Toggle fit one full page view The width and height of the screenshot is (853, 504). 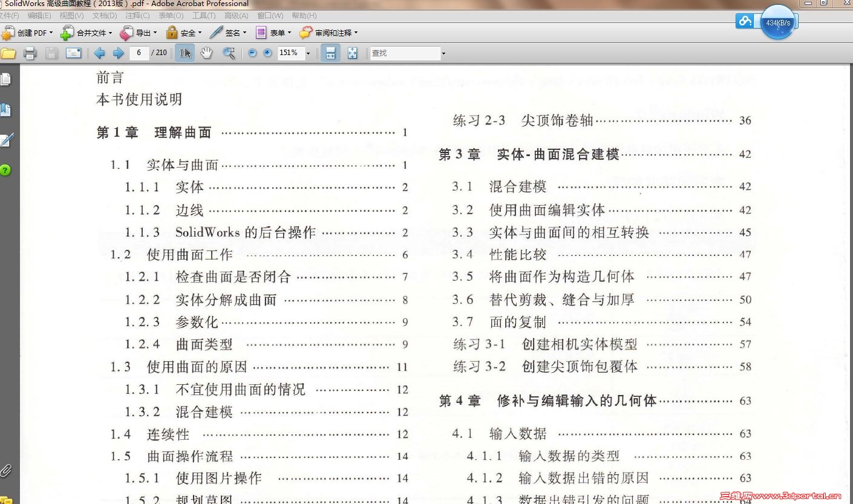[x=353, y=53]
